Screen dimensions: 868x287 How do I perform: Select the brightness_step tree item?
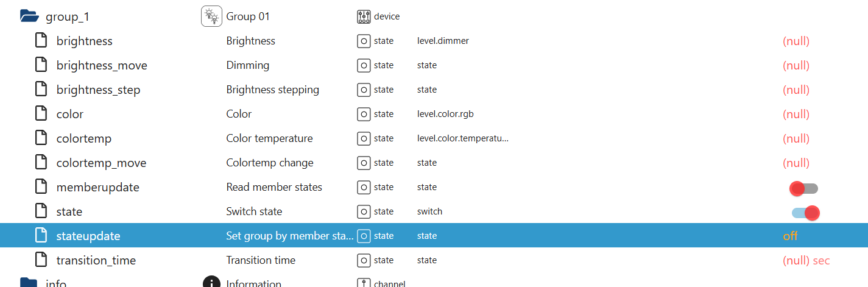(x=98, y=90)
